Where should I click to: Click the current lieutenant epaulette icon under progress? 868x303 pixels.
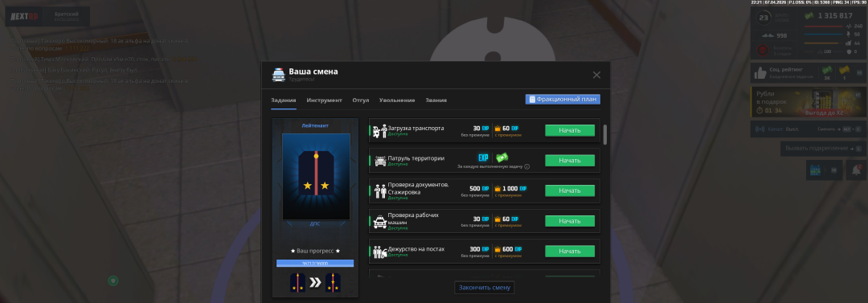[x=297, y=283]
